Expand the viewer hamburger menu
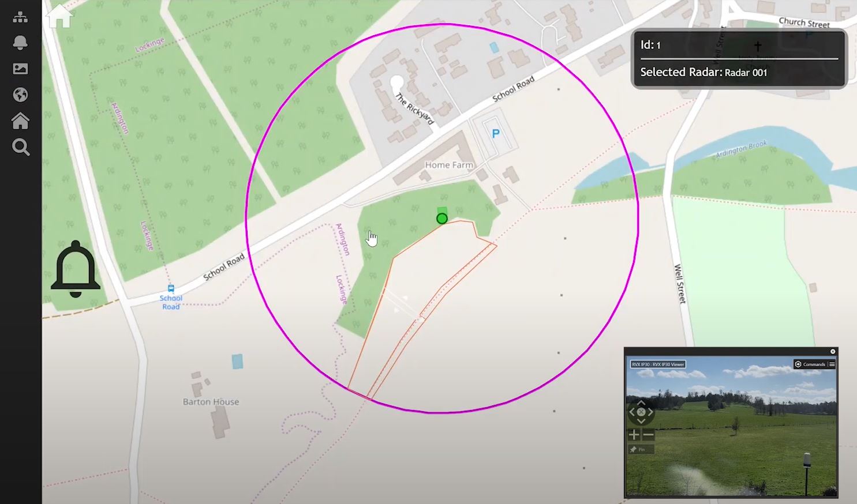 tap(832, 364)
